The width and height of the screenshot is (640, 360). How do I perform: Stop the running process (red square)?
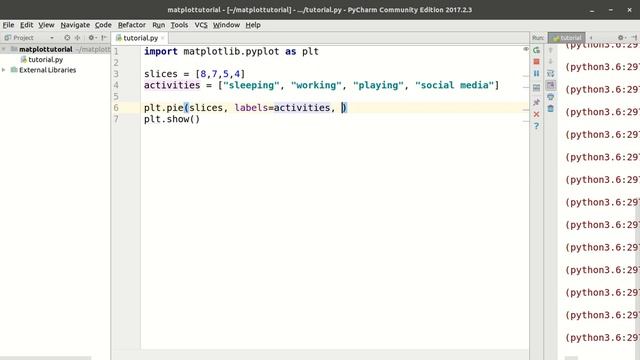536,62
